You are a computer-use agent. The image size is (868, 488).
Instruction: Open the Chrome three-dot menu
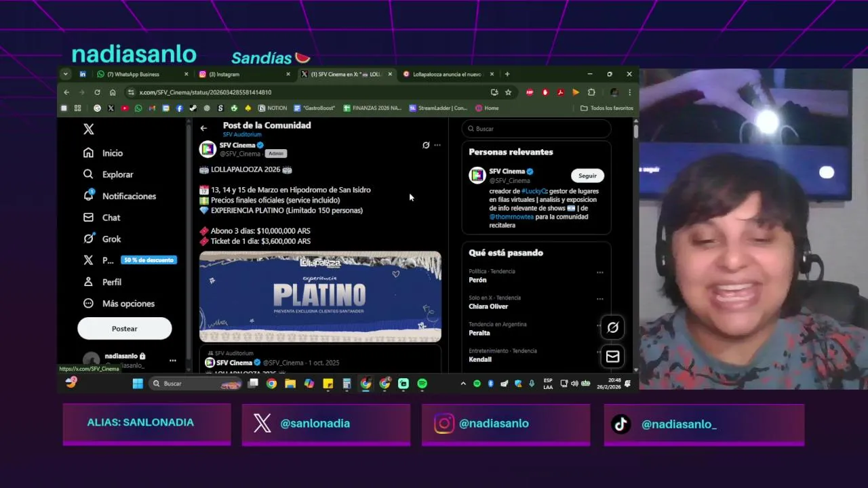(629, 92)
